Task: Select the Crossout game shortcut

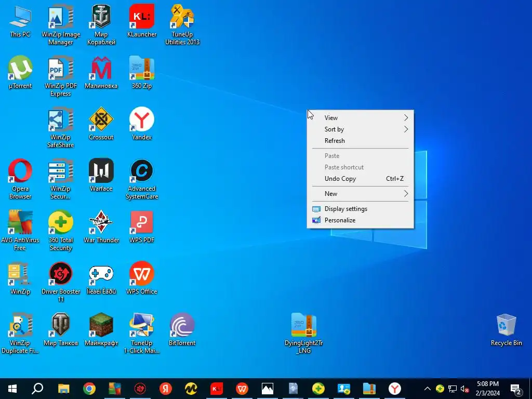Action: tap(101, 124)
